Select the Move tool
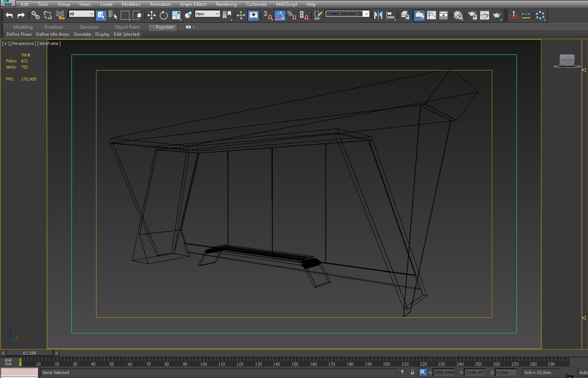This screenshot has height=378, width=588. [151, 15]
